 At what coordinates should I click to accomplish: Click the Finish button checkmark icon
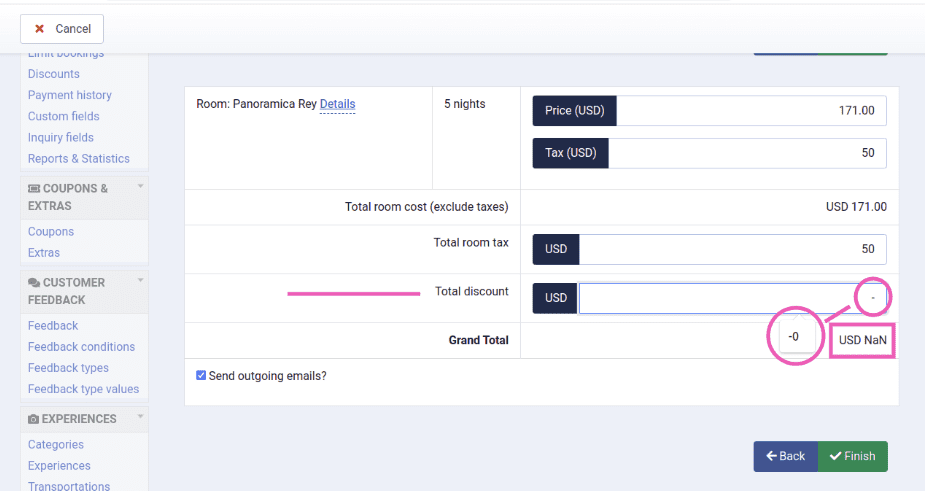[835, 456]
